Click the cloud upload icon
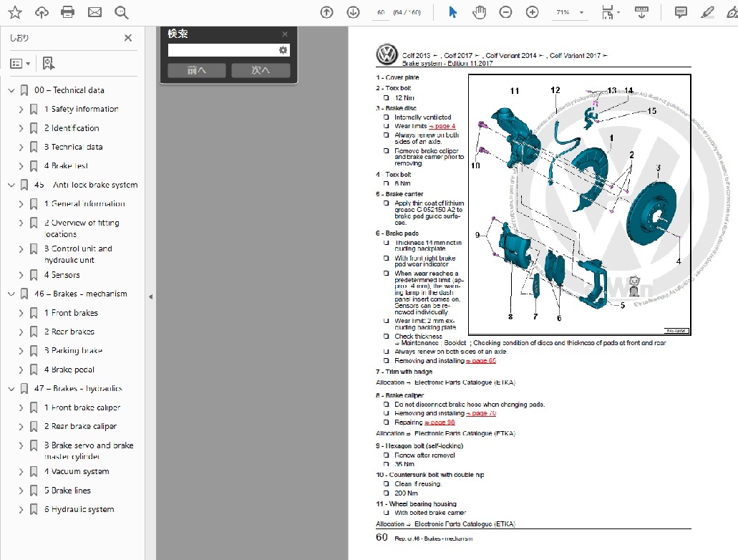 pos(42,12)
